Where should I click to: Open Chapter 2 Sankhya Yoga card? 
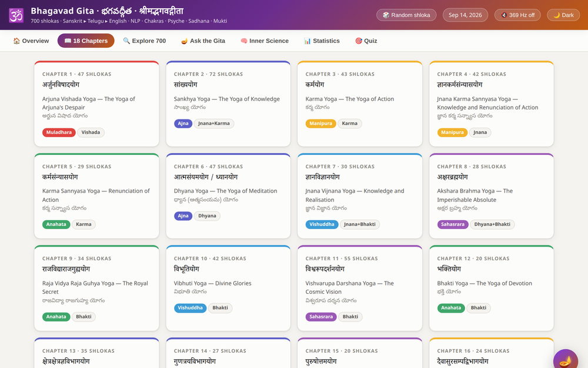[228, 104]
